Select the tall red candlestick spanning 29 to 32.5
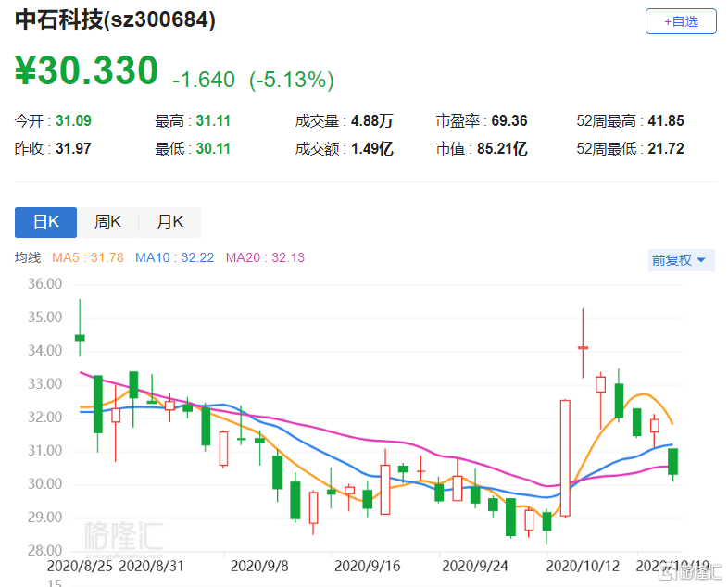Viewport: 728px width, 587px height. [x=565, y=458]
